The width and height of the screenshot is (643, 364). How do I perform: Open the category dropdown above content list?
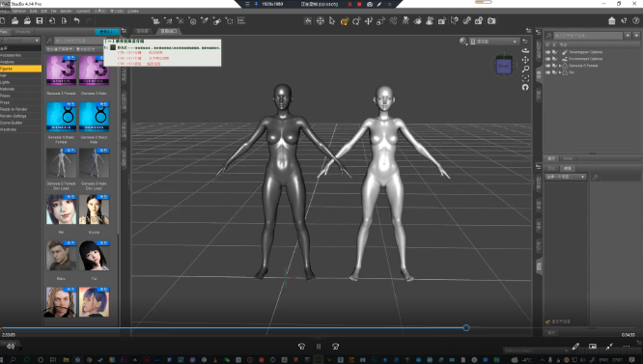20,41
